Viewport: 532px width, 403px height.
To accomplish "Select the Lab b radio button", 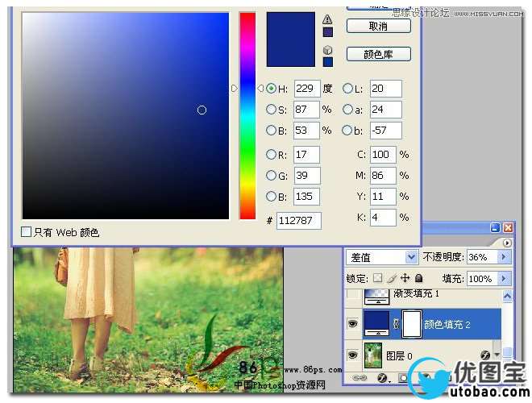I will coord(347,131).
